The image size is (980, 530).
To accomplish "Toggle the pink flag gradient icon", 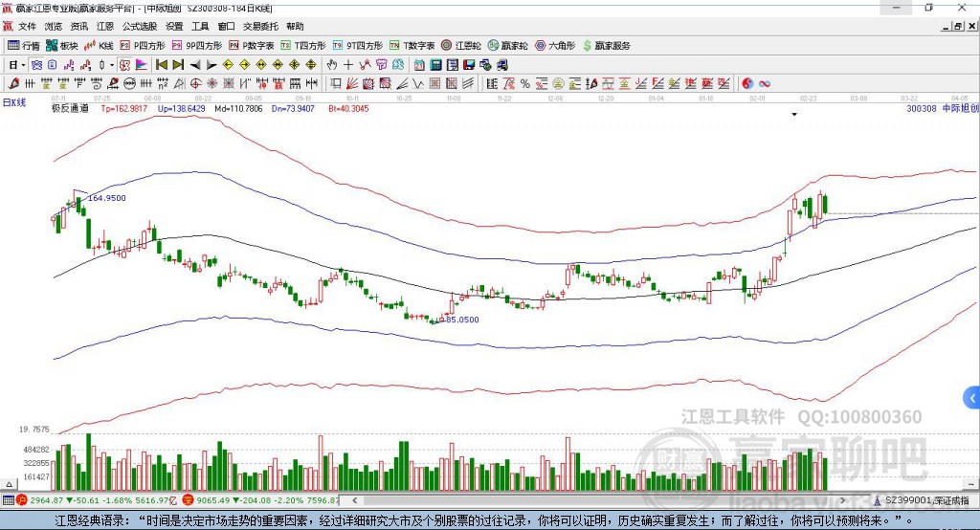I will click(x=142, y=65).
